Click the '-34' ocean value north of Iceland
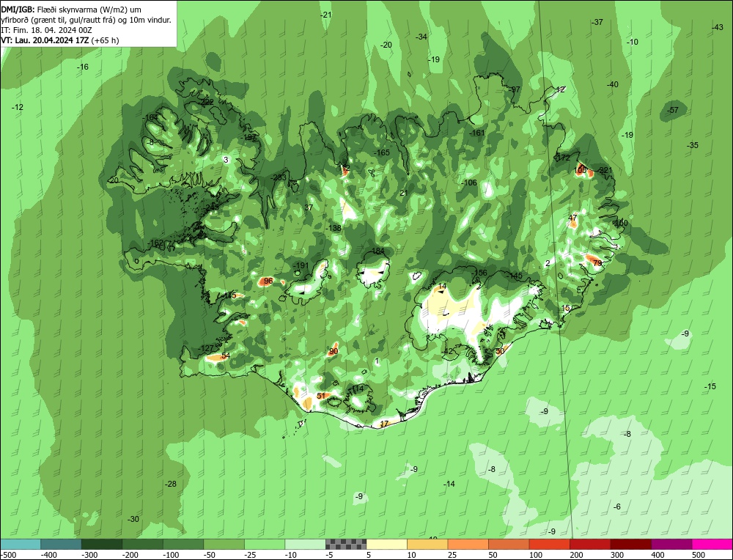The height and width of the screenshot is (560, 733). [x=421, y=37]
